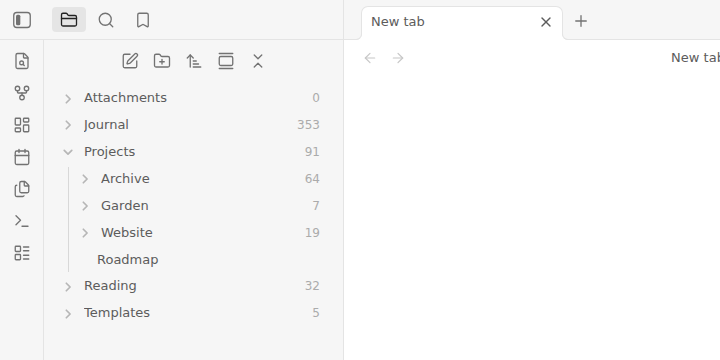Click the Projects count 91
This screenshot has height=360, width=720.
click(x=312, y=152)
